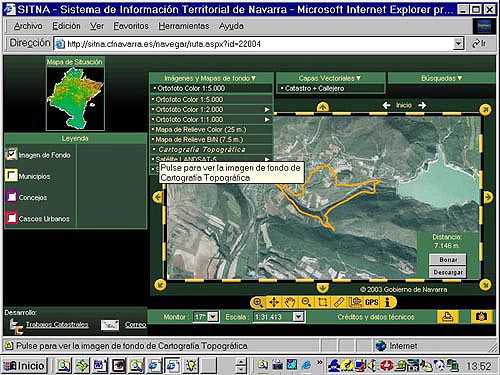Select the zoom in magnifier tool
Viewport: 500px width, 375px height.
(258, 302)
